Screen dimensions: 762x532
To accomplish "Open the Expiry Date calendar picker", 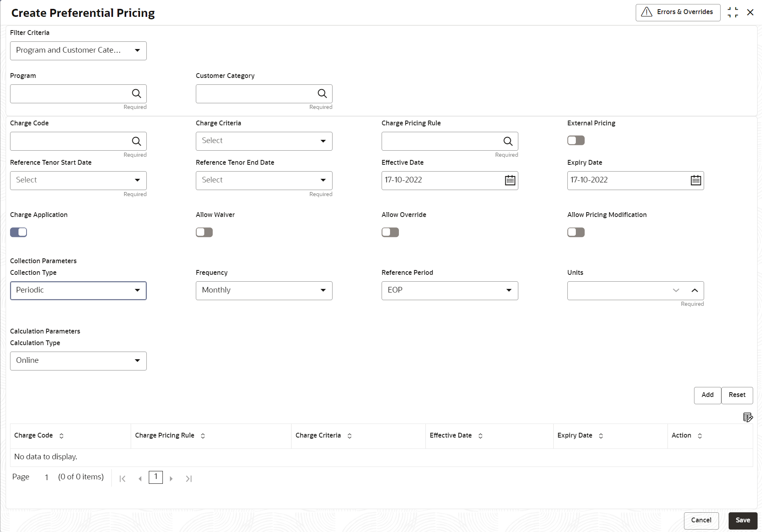I will pos(696,180).
